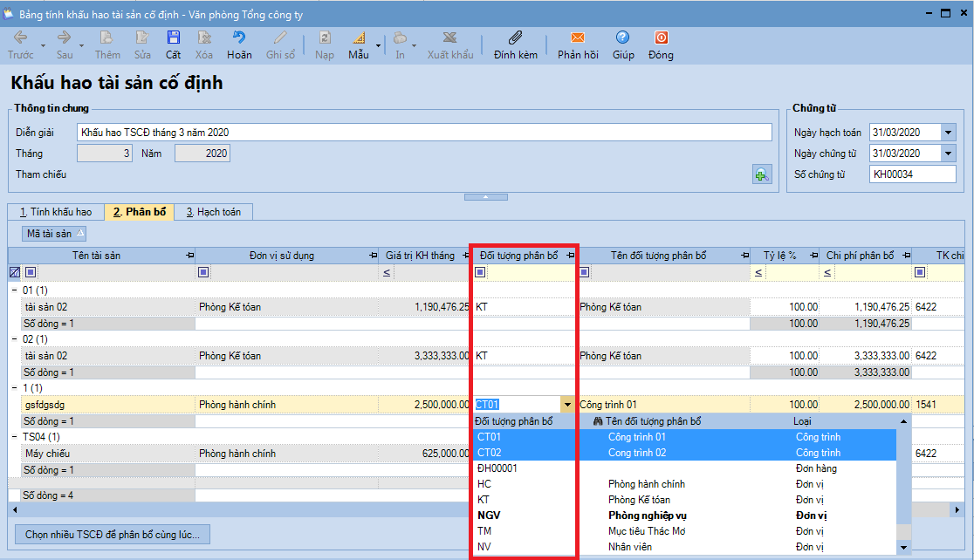Pin the Tỷ lệ % column

pos(813,256)
